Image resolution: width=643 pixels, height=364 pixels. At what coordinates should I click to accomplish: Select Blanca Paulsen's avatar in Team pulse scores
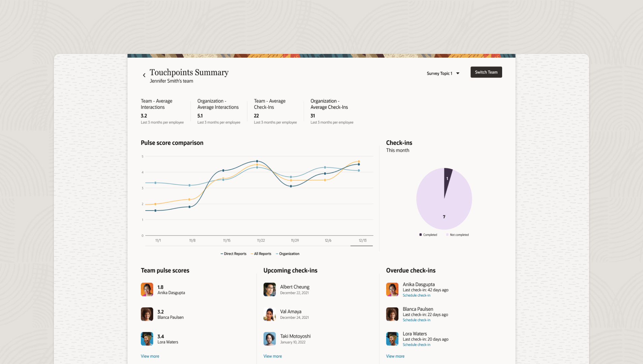tap(147, 314)
